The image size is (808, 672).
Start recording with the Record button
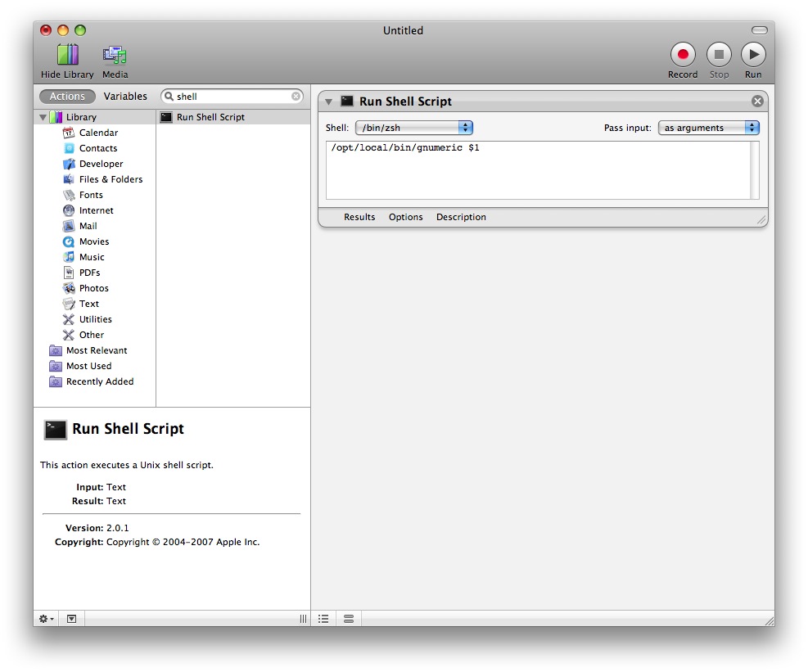click(x=683, y=55)
